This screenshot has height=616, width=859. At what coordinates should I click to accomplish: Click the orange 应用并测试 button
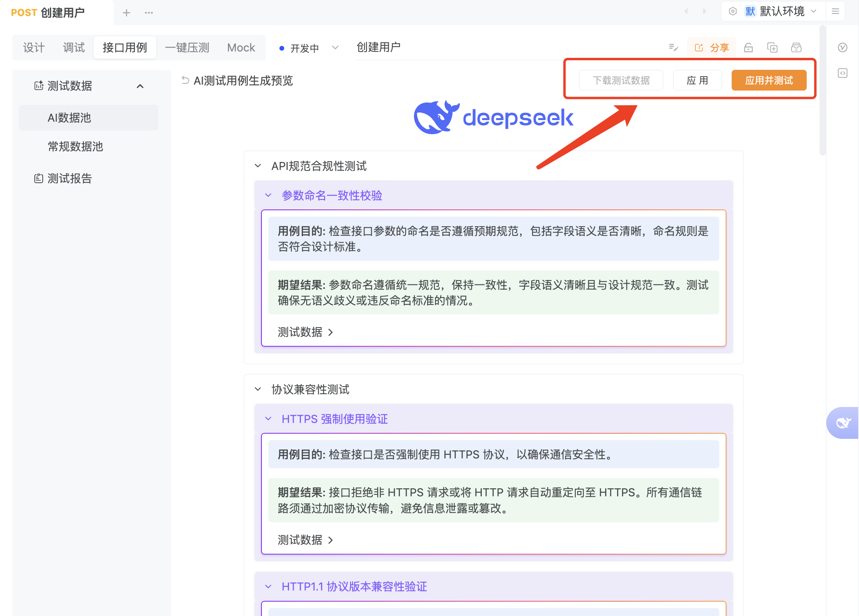[769, 80]
